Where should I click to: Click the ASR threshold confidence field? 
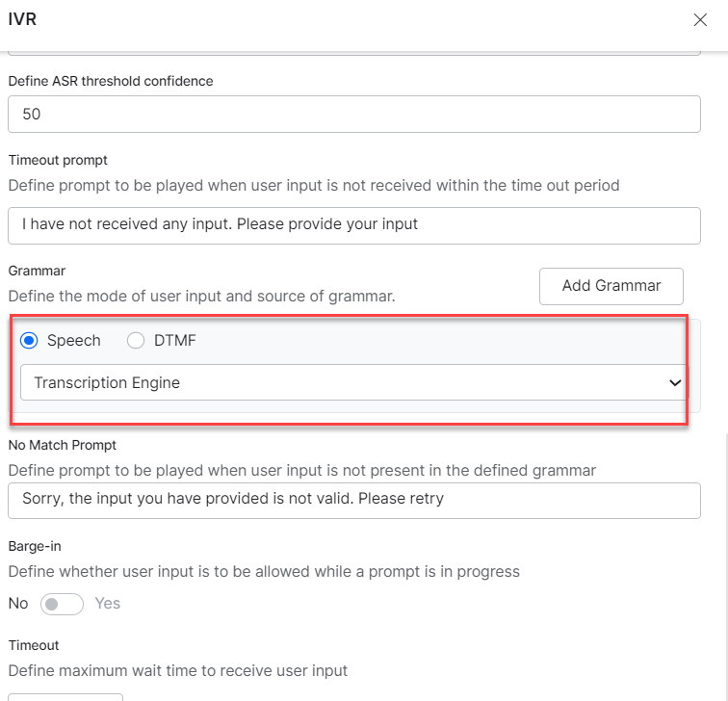[353, 115]
